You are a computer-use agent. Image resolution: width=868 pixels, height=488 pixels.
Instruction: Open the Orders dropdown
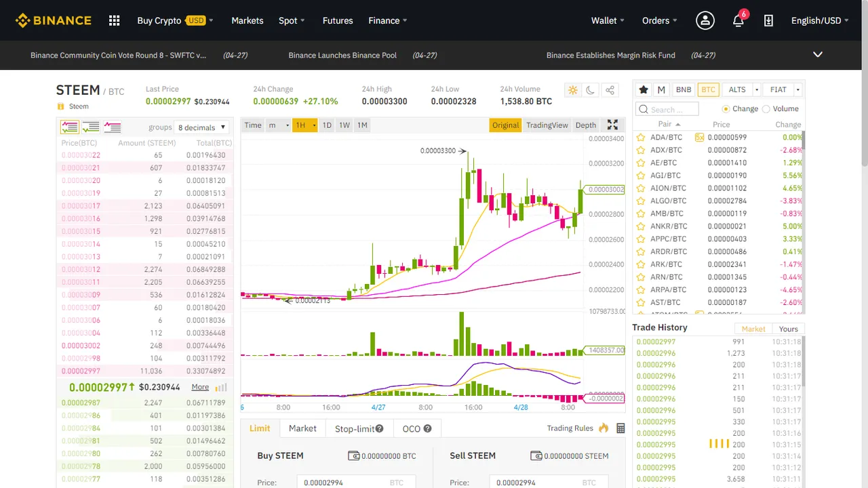[x=660, y=20]
